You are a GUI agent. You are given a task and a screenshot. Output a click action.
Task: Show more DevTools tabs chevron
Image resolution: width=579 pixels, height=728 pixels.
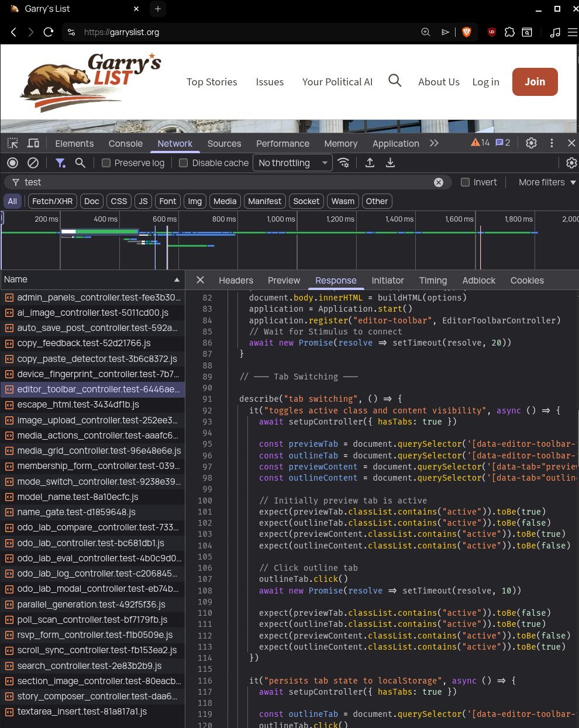(434, 143)
